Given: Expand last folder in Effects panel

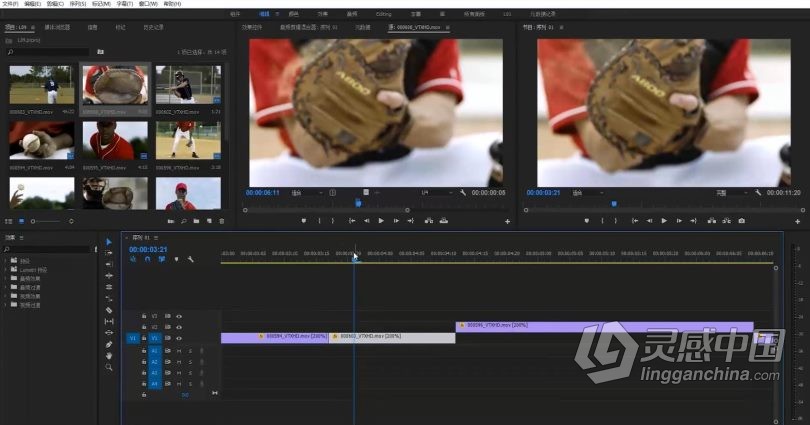Looking at the screenshot, I should click(x=6, y=305).
